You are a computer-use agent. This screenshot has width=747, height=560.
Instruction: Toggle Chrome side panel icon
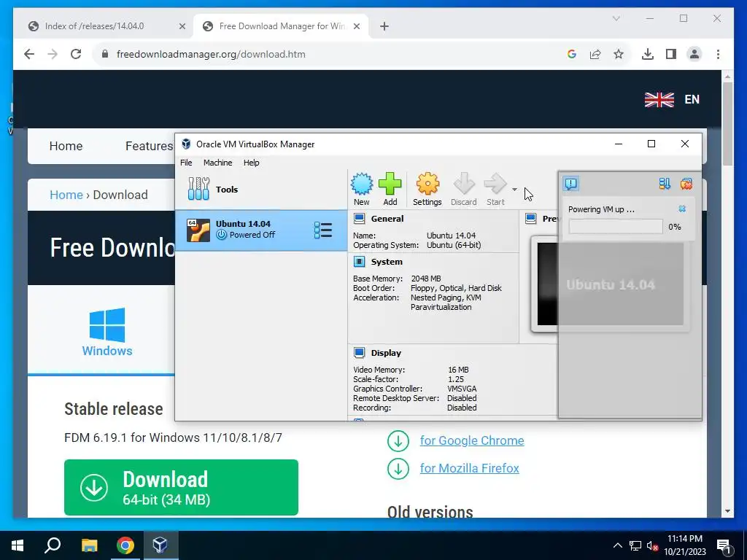(x=671, y=54)
